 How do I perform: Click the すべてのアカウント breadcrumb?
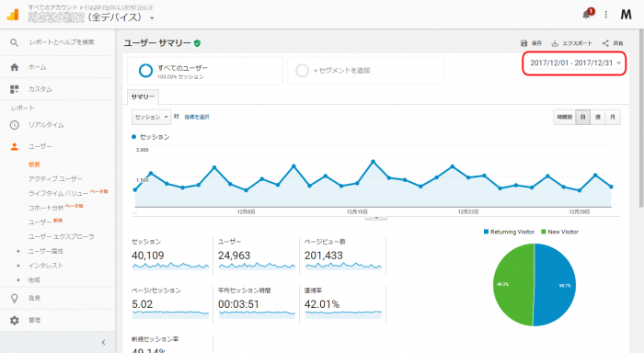point(53,7)
